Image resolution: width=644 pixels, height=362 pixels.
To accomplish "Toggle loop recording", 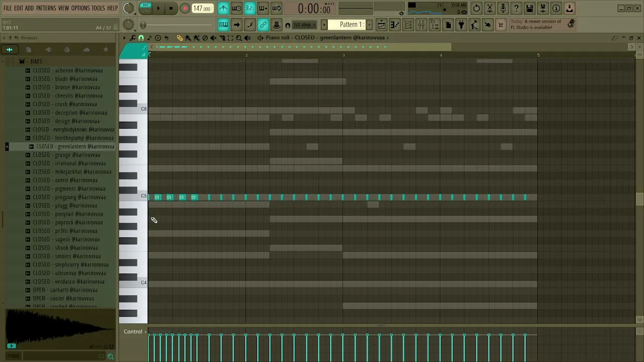I will tap(276, 8).
